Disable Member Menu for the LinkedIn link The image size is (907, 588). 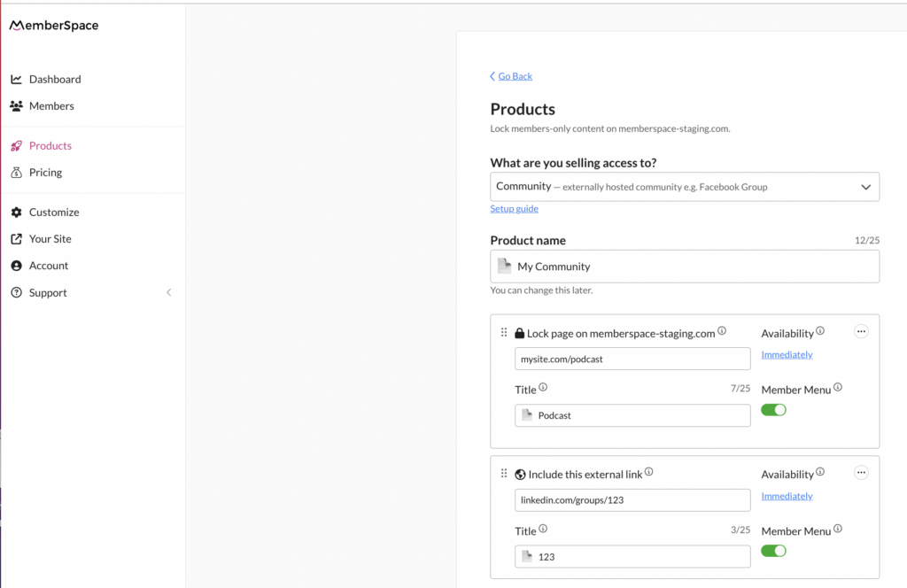tap(772, 550)
